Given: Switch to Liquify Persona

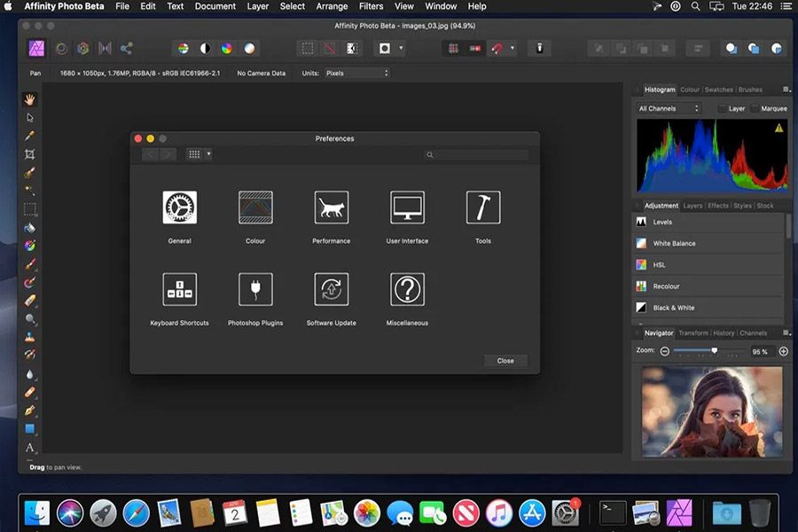Looking at the screenshot, I should (x=61, y=49).
